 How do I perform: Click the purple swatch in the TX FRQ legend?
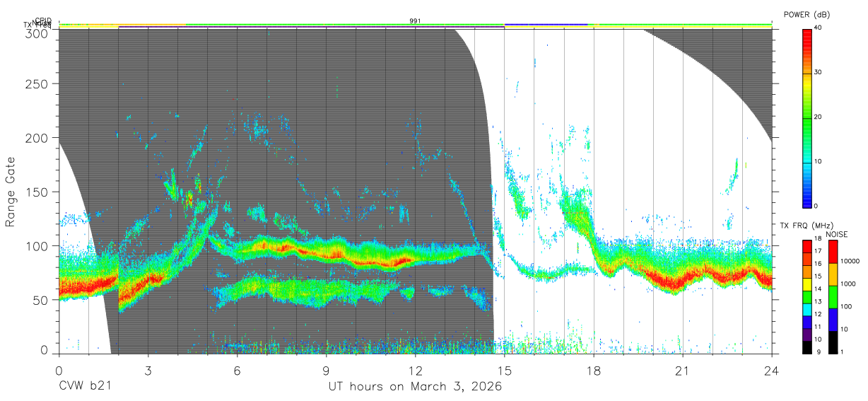(807, 335)
